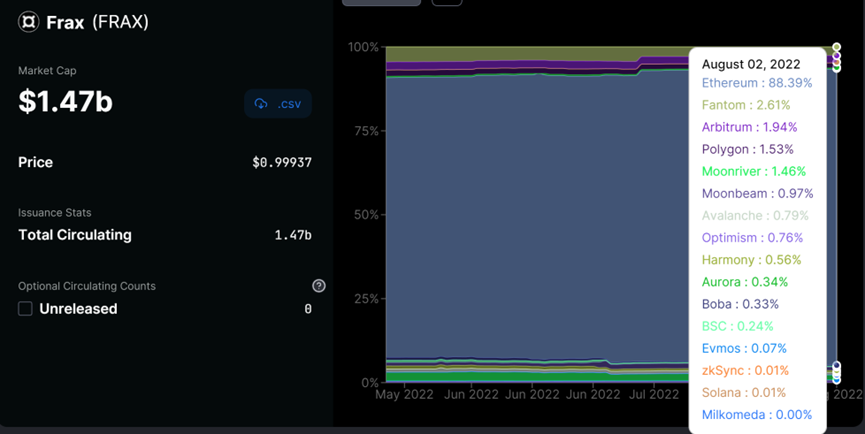Click the Jul 2022 x-axis label
The image size is (865, 434).
(654, 394)
